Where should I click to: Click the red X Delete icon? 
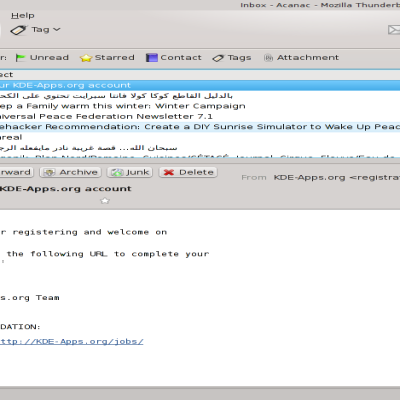[169, 172]
